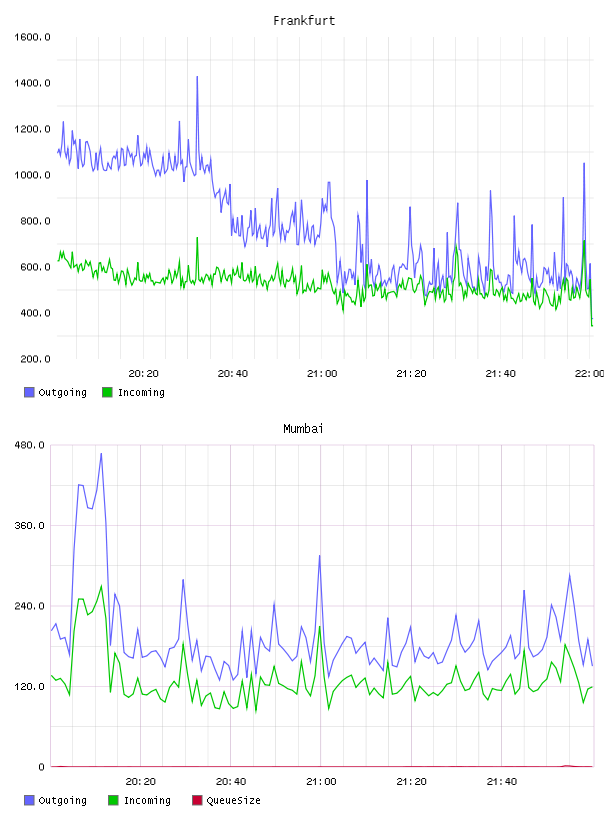The image size is (608, 816).
Task: Click the 21:40 time label in Frankfurt chart
Action: click(501, 374)
